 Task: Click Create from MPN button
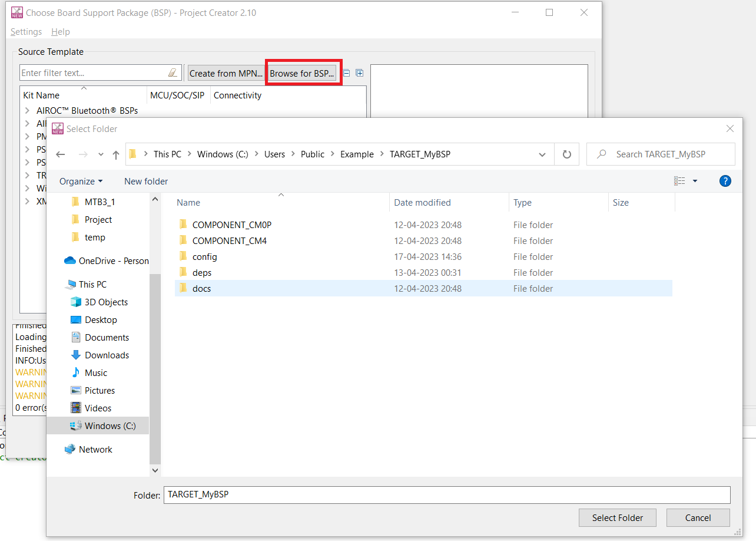click(226, 73)
